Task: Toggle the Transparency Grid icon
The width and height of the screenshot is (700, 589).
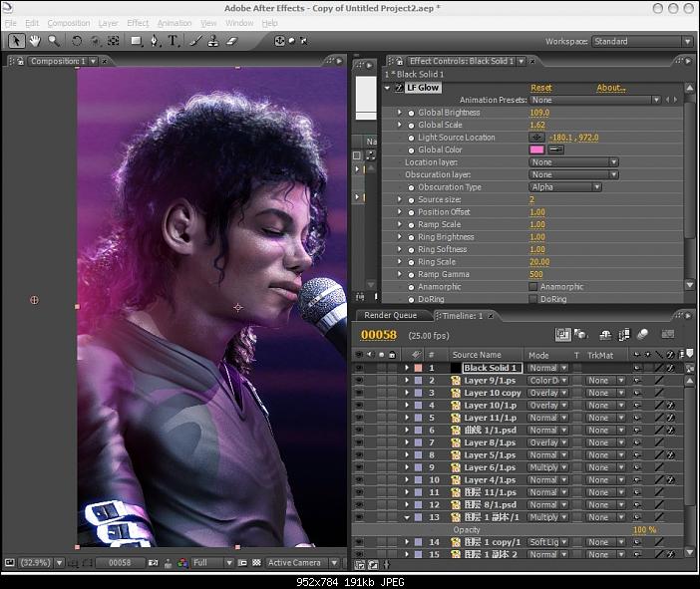Action: [x=256, y=563]
